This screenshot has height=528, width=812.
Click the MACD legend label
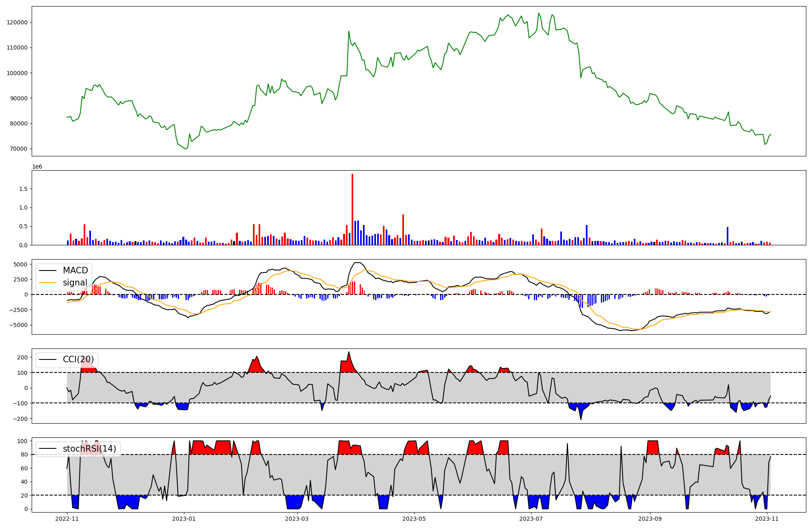(x=75, y=270)
